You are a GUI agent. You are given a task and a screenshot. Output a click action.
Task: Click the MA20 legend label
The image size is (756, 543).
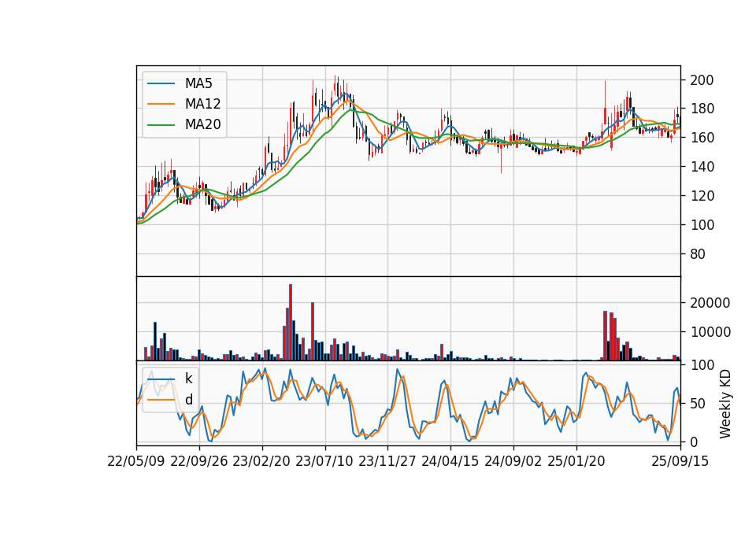click(202, 125)
